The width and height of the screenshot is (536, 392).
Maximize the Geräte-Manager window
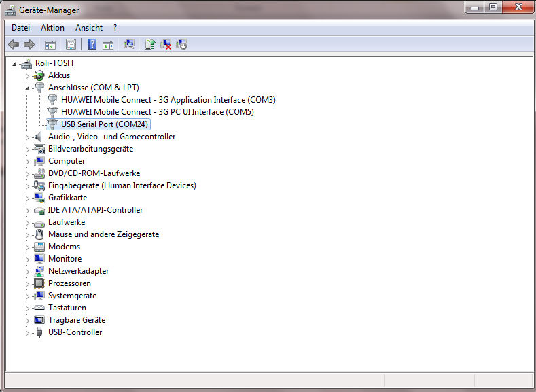point(493,7)
